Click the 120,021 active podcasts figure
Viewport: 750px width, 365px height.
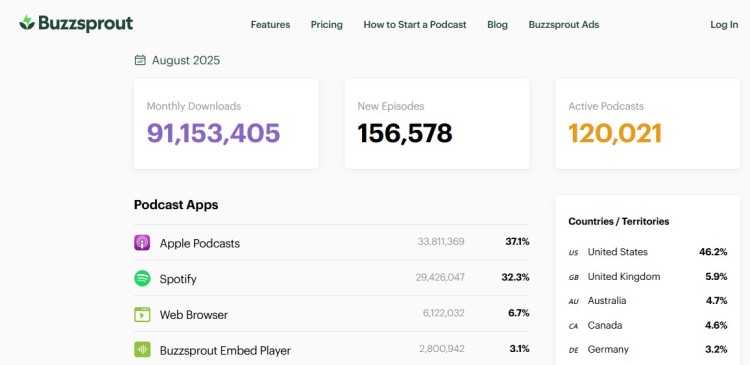(x=615, y=133)
